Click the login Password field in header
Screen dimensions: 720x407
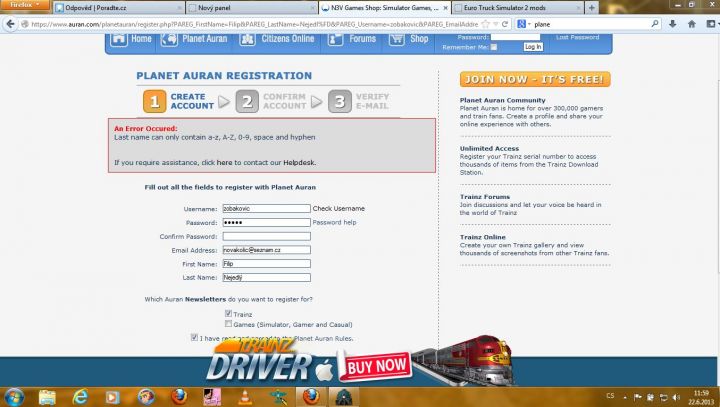coord(515,37)
